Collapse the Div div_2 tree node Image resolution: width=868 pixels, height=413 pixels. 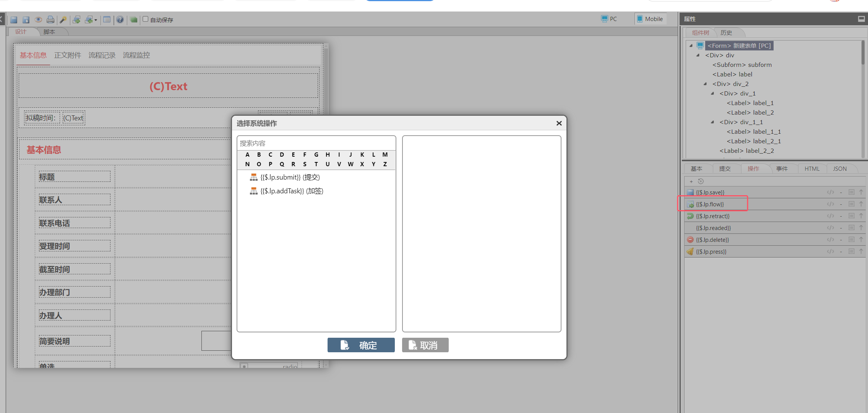coord(705,84)
